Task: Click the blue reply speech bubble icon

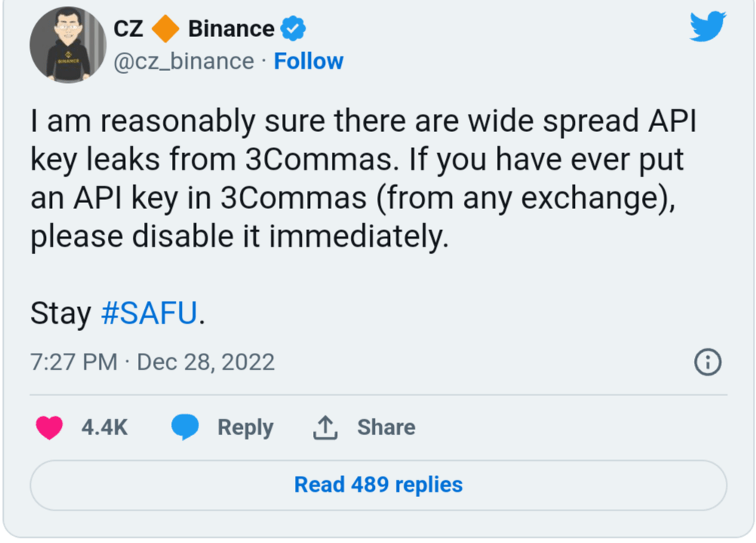Action: [185, 428]
